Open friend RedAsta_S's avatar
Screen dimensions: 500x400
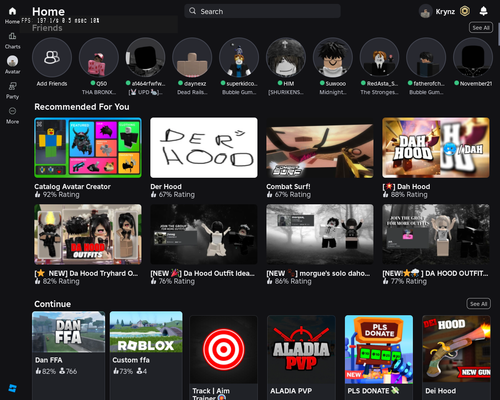click(x=379, y=57)
